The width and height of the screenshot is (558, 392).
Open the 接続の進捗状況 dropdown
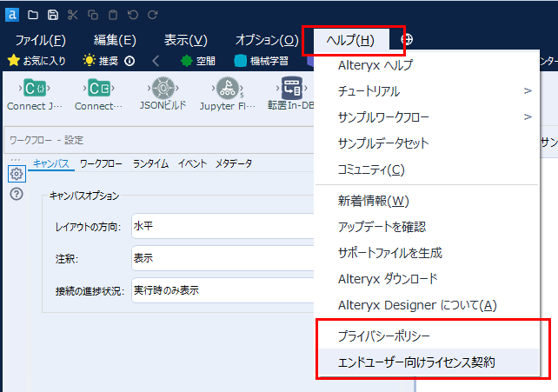point(222,290)
